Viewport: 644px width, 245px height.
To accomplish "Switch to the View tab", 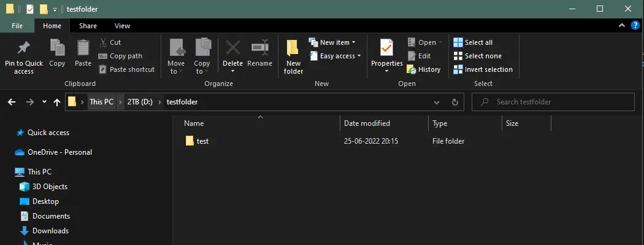I will point(123,26).
